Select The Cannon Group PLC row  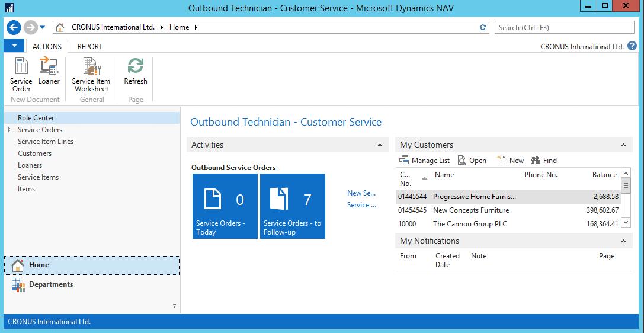point(508,224)
